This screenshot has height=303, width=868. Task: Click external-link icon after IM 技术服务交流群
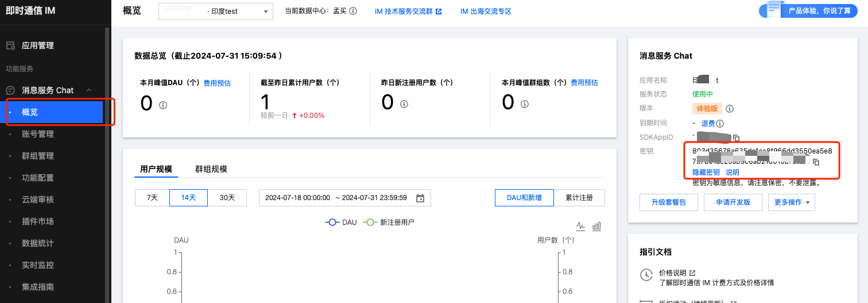pyautogui.click(x=439, y=11)
